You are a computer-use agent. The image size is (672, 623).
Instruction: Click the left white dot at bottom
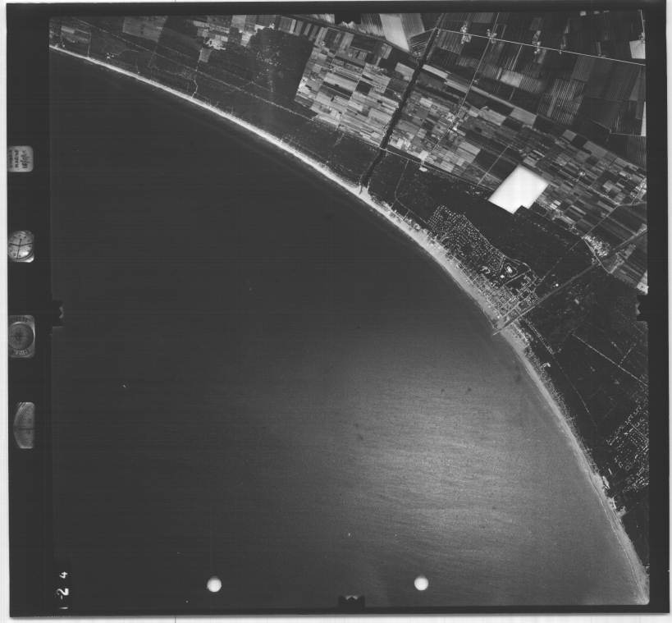click(x=214, y=584)
